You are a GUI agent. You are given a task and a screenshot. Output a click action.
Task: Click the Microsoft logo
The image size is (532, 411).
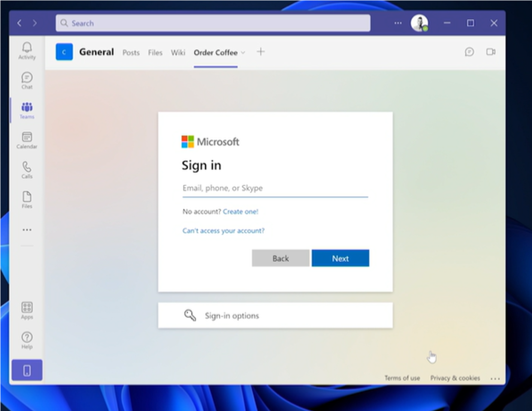[x=210, y=141]
